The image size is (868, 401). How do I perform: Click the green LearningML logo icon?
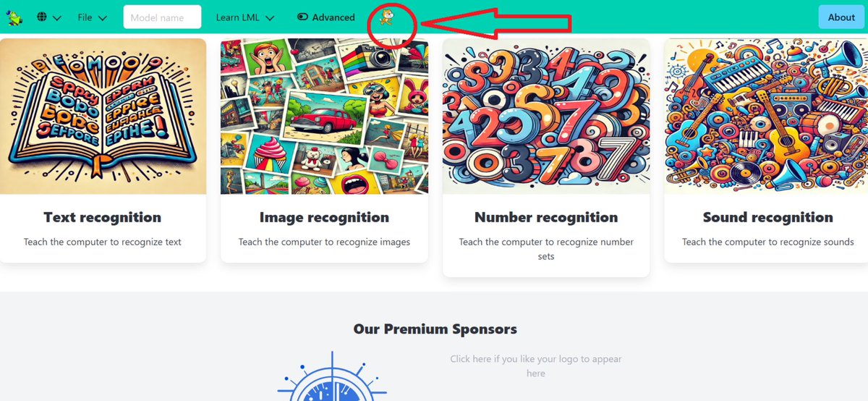(14, 17)
